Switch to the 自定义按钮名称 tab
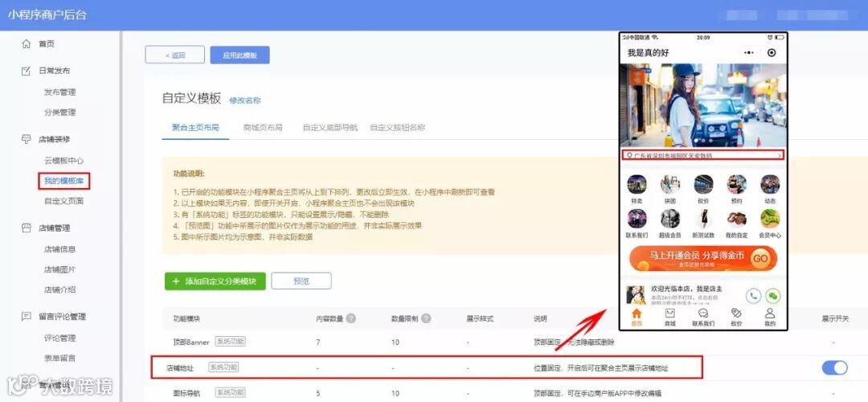The height and width of the screenshot is (402, 868). (398, 127)
